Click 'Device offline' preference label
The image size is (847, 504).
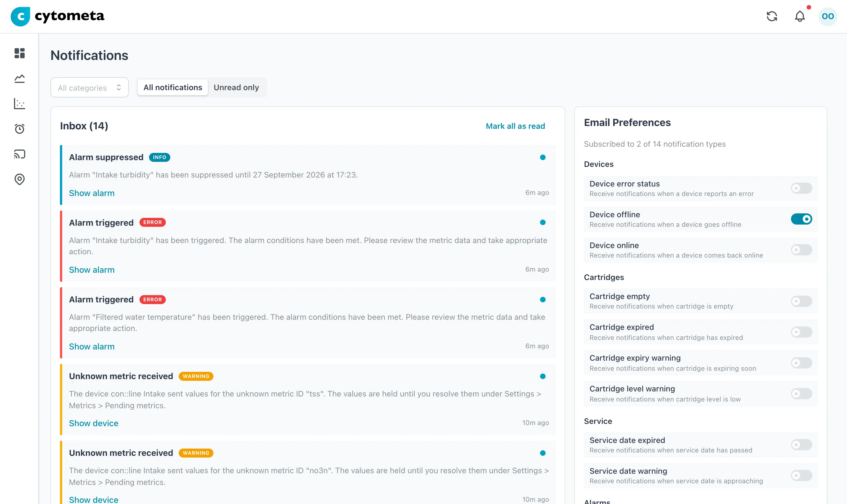[x=615, y=215]
